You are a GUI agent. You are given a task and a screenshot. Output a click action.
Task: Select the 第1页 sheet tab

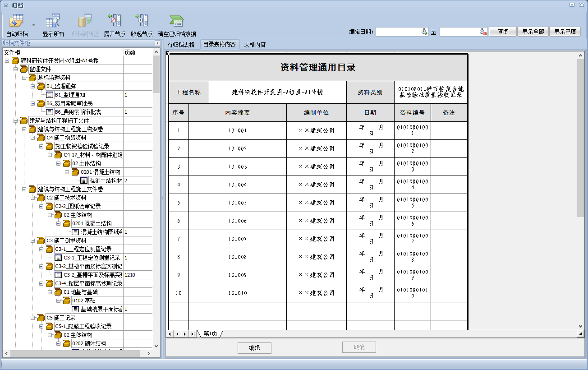click(211, 334)
